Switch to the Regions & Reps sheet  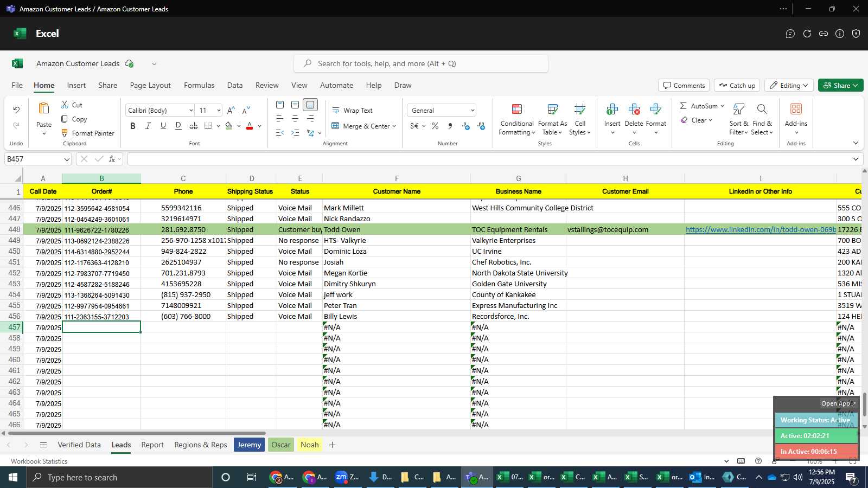201,445
